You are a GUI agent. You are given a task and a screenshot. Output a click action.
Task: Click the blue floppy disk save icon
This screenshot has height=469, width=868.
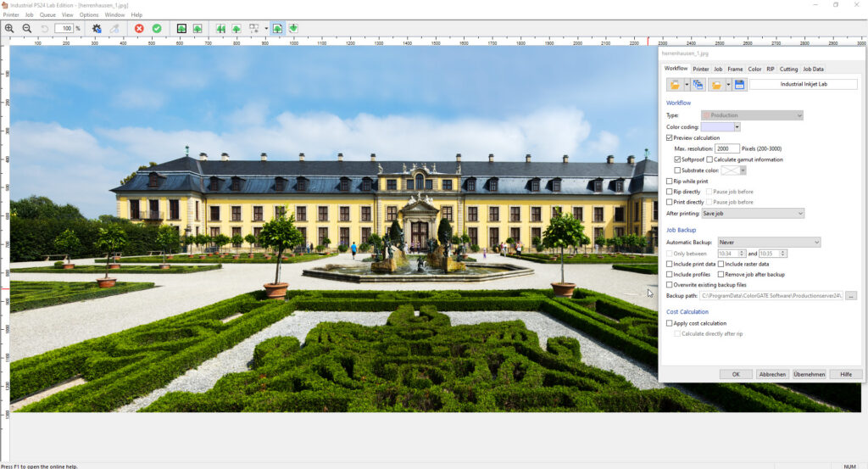(x=739, y=85)
